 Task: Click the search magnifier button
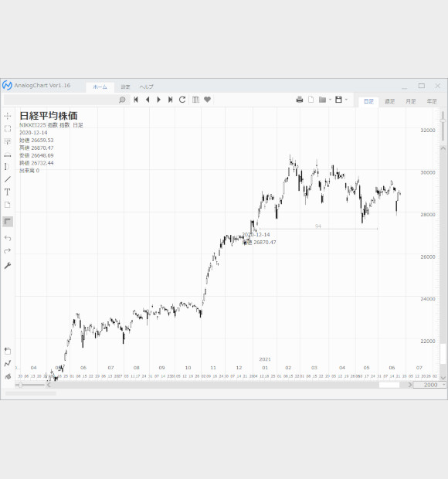(122, 100)
